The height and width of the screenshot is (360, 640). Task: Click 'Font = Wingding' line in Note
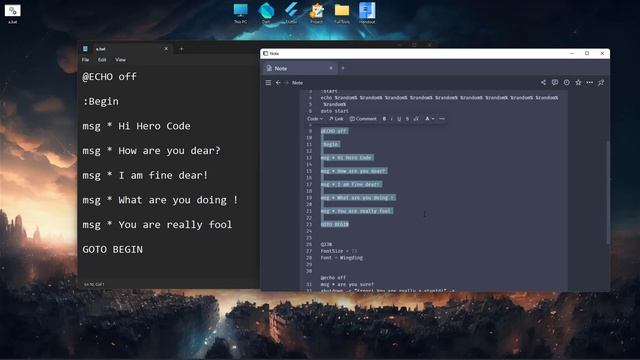pos(342,258)
